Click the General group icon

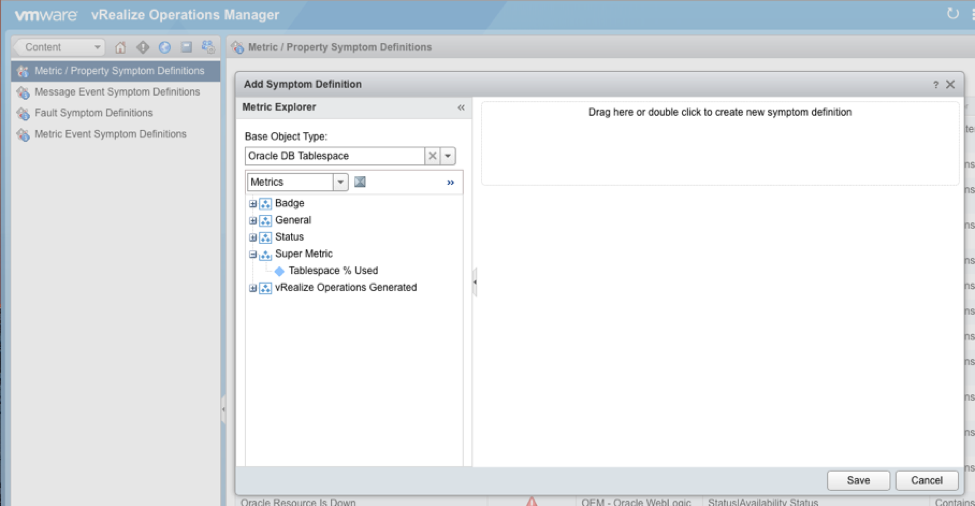pos(266,221)
